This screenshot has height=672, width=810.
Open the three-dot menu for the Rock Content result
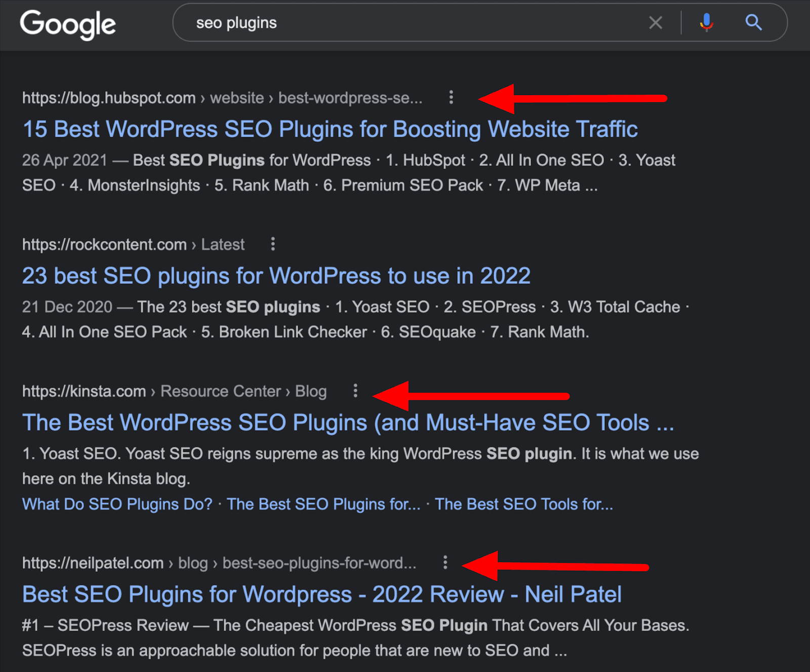273,244
